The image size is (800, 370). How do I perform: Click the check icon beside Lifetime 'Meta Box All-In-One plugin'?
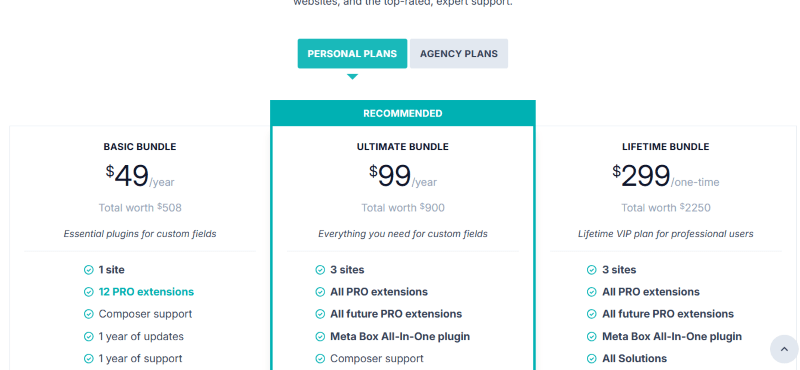pos(592,336)
